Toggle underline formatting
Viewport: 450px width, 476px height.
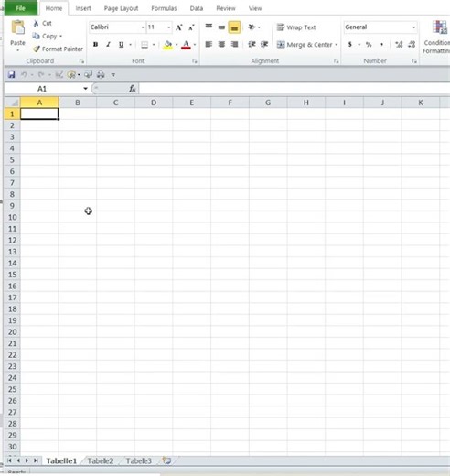[121, 45]
